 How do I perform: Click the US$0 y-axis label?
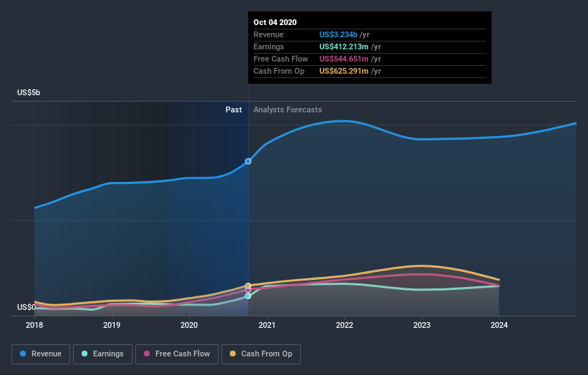tap(26, 307)
